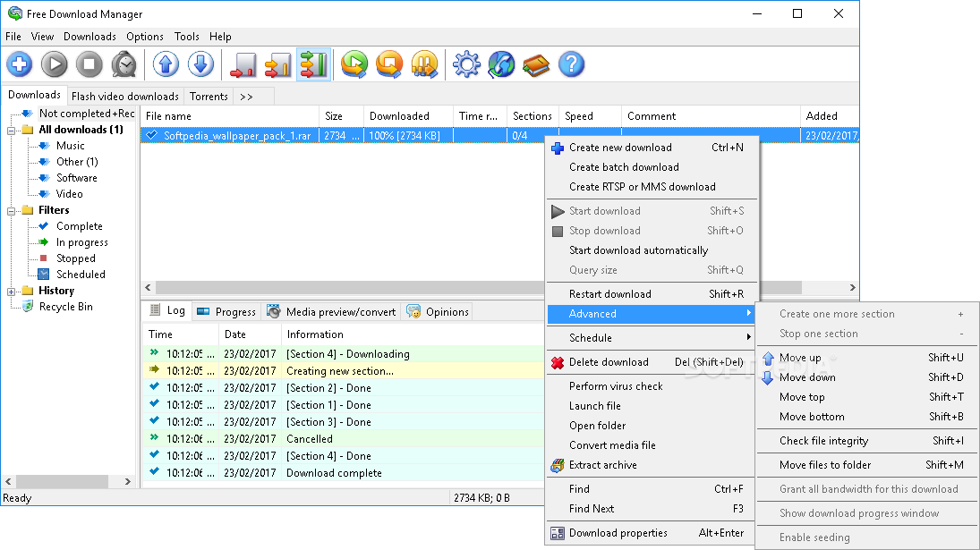This screenshot has width=980, height=550.
Task: Click the Move down arrow toolbar icon
Action: point(200,64)
